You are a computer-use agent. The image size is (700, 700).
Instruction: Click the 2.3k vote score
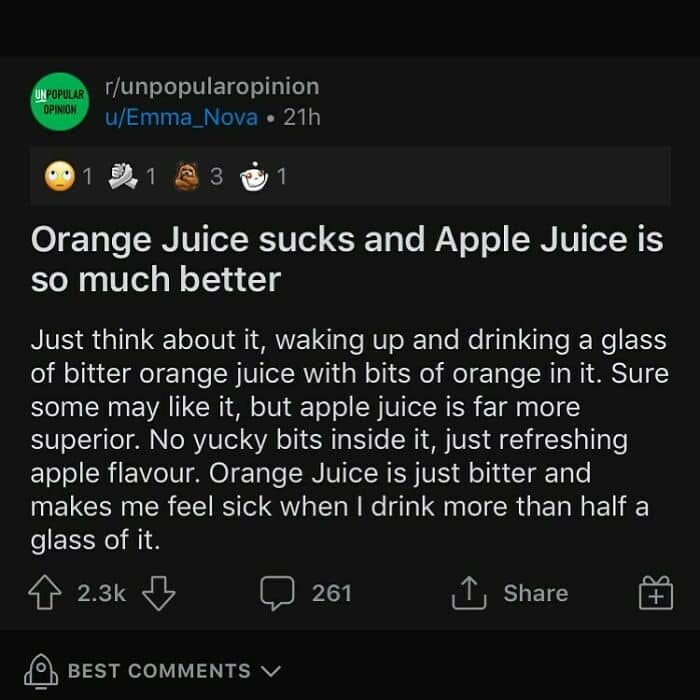(x=101, y=593)
